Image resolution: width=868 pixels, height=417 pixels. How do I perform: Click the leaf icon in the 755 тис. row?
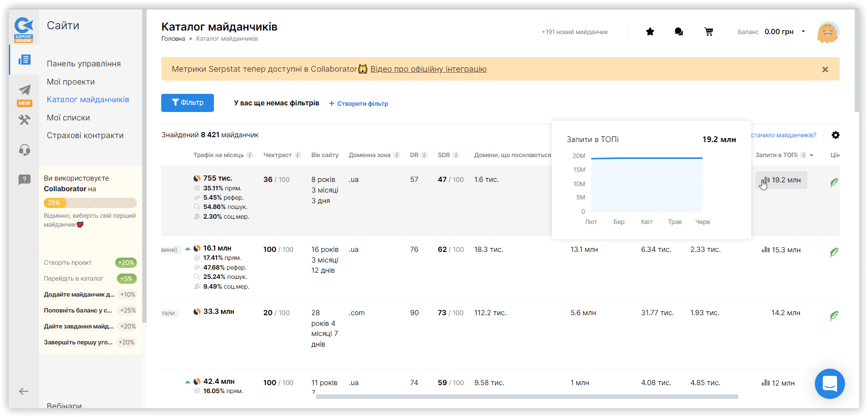(x=834, y=182)
